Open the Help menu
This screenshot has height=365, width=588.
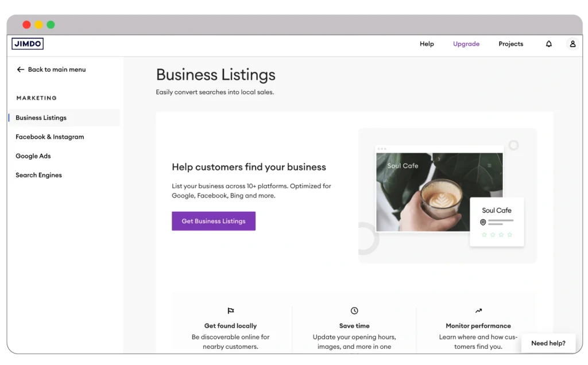[x=427, y=44]
